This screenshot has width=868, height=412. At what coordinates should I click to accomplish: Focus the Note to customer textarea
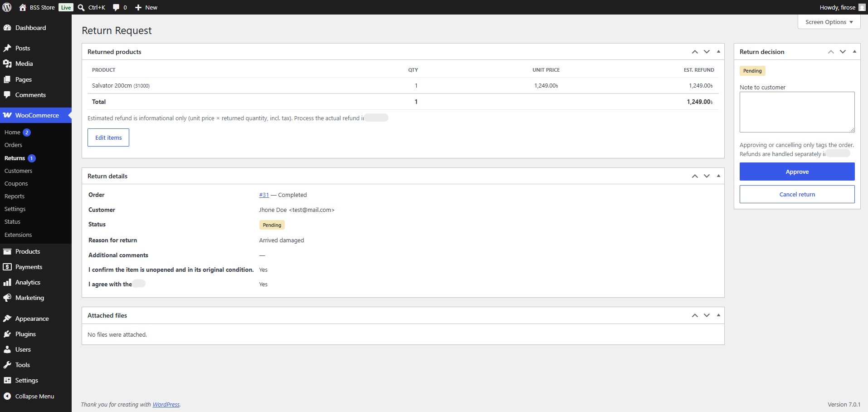[x=797, y=112]
